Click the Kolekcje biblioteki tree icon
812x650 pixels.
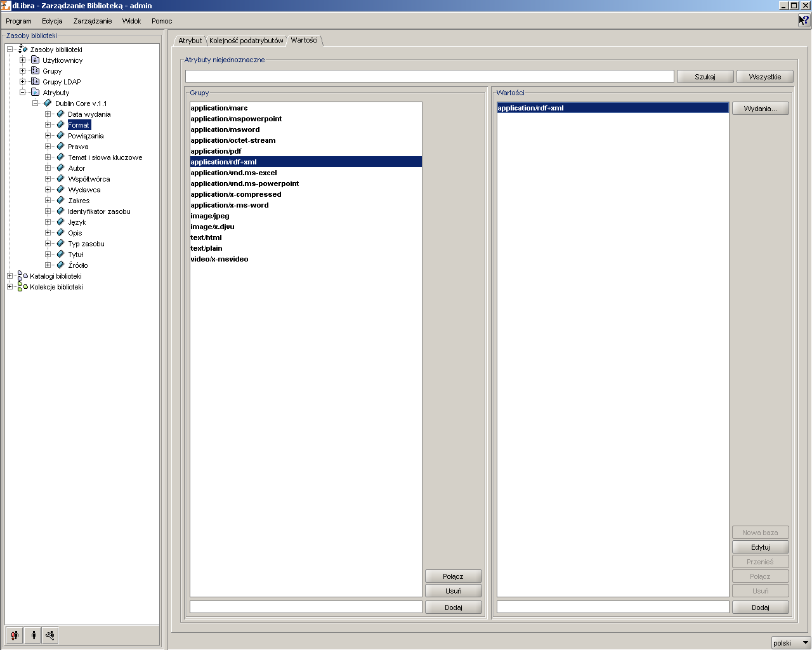(23, 287)
